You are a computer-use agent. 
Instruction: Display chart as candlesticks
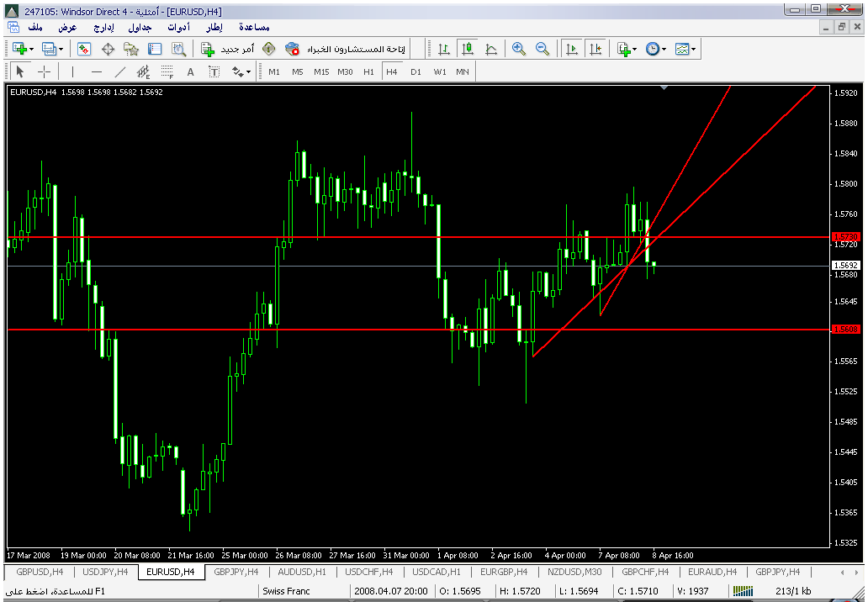pos(468,50)
